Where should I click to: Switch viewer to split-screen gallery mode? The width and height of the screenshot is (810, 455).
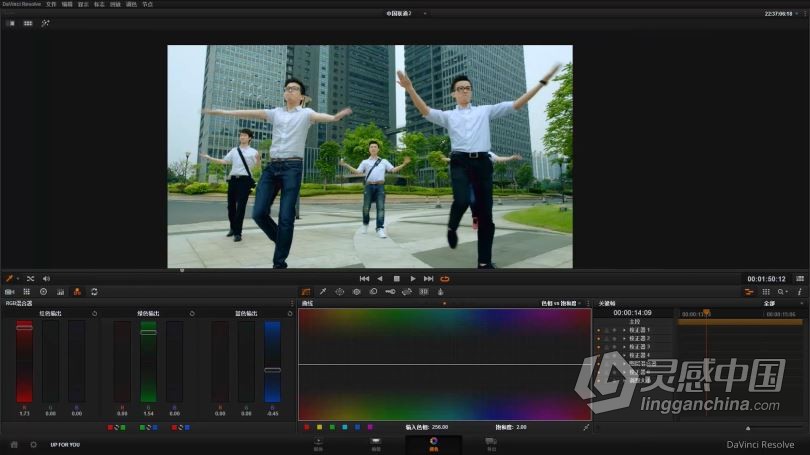click(28, 23)
